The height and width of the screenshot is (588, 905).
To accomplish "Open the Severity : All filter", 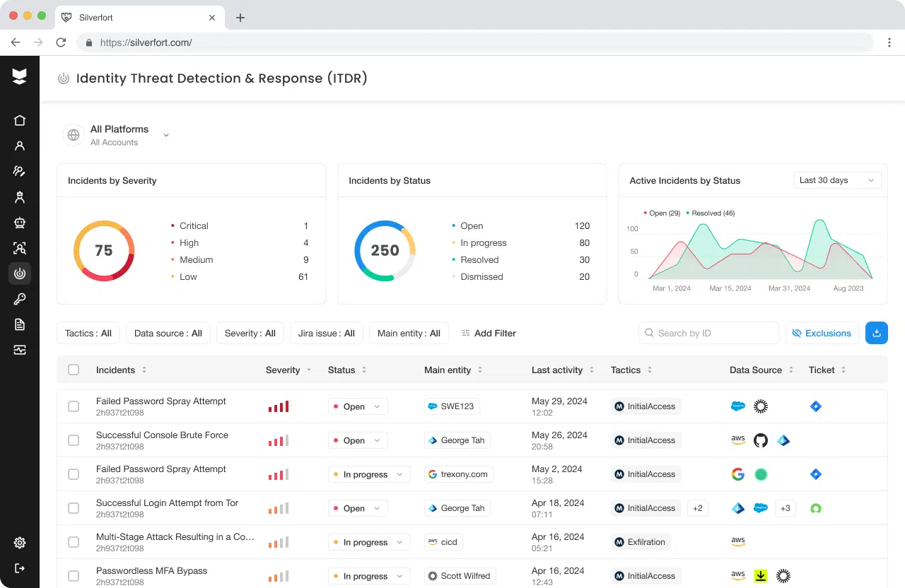I will tap(250, 333).
